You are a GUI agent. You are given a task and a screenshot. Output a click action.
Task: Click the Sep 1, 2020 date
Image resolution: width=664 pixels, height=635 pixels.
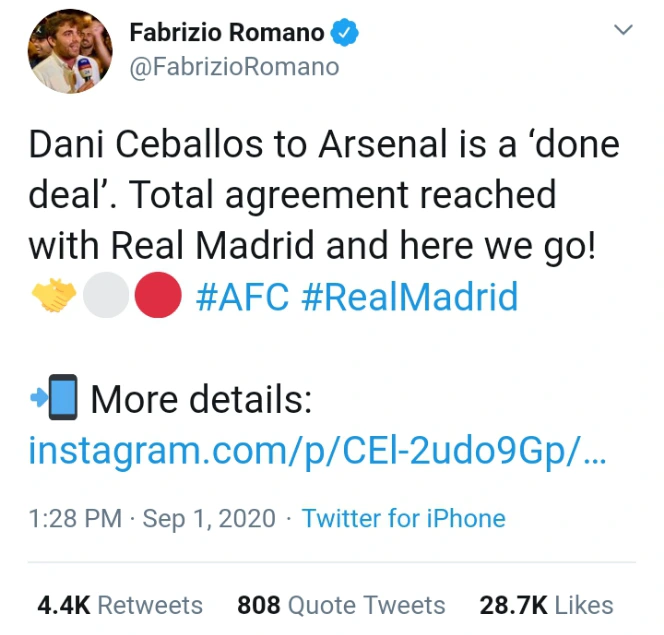[209, 519]
